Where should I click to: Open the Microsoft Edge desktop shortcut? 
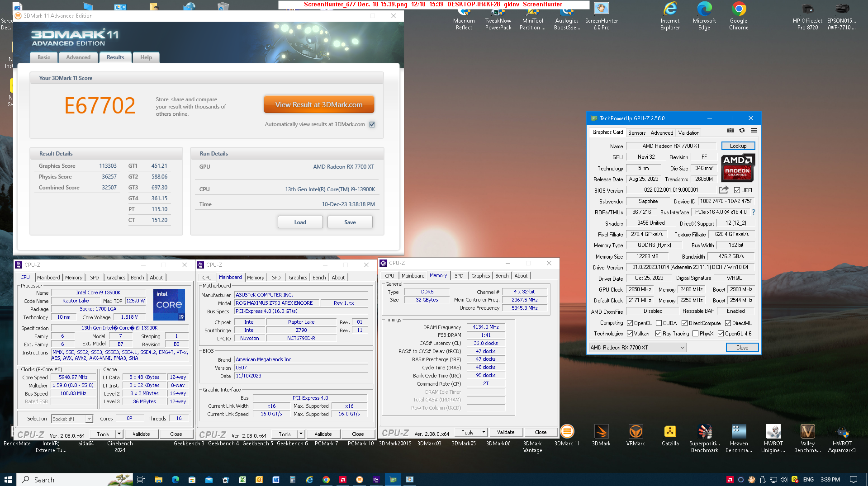coord(704,16)
